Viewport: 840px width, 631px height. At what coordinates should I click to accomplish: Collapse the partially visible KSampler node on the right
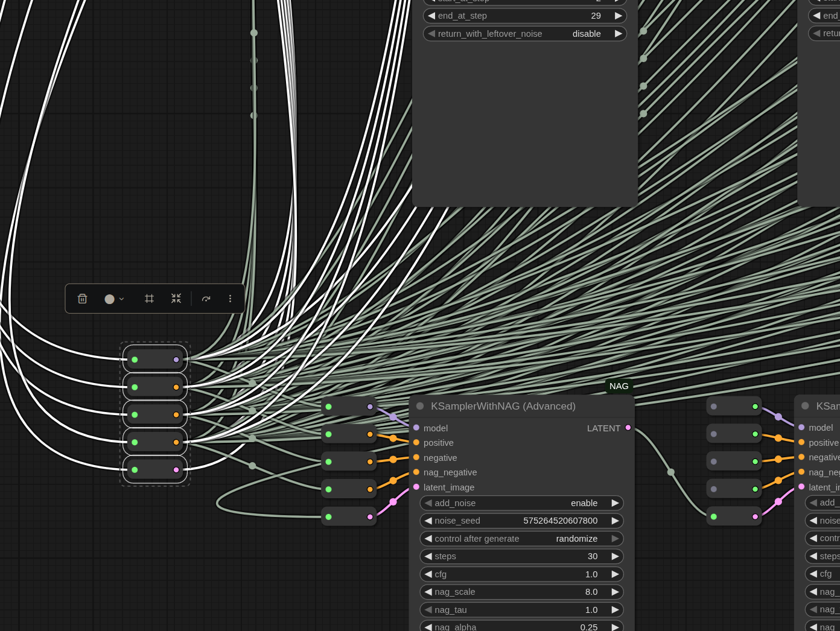point(805,406)
